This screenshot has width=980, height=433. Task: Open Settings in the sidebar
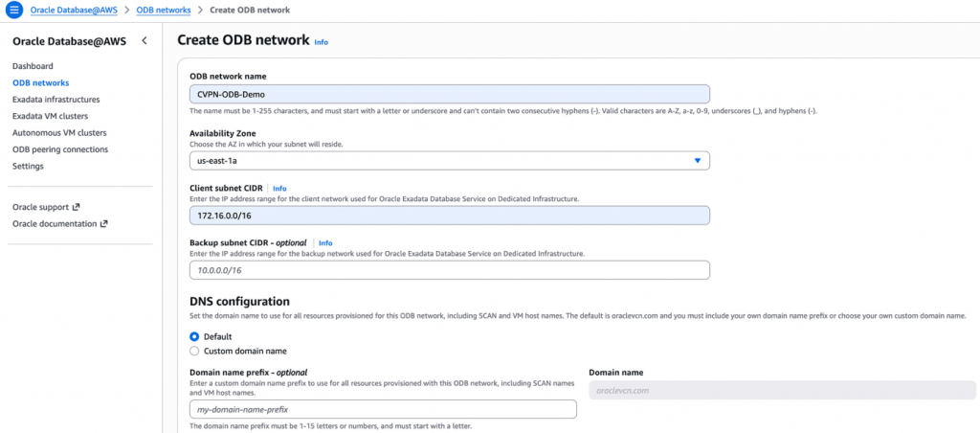(28, 166)
